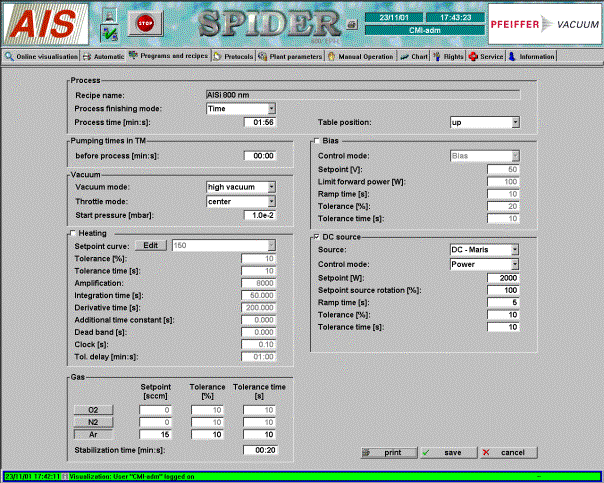Open the Protocols tab
Screen dimensions: 604x483
point(232,57)
